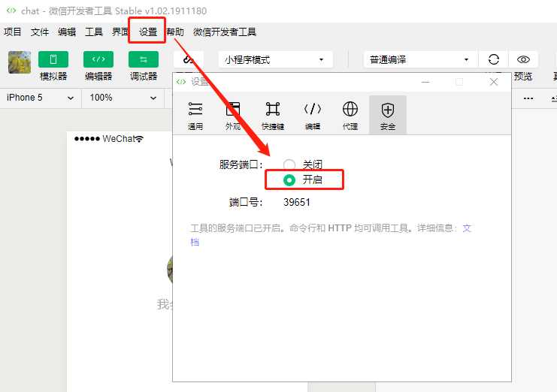557x392 pixels.
Task: Open the 设置 menu
Action: click(x=148, y=32)
